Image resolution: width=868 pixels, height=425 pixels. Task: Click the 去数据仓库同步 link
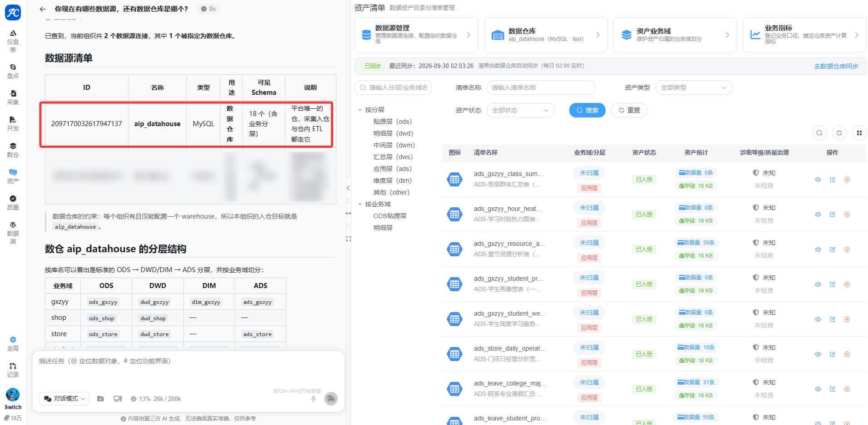pyautogui.click(x=836, y=66)
